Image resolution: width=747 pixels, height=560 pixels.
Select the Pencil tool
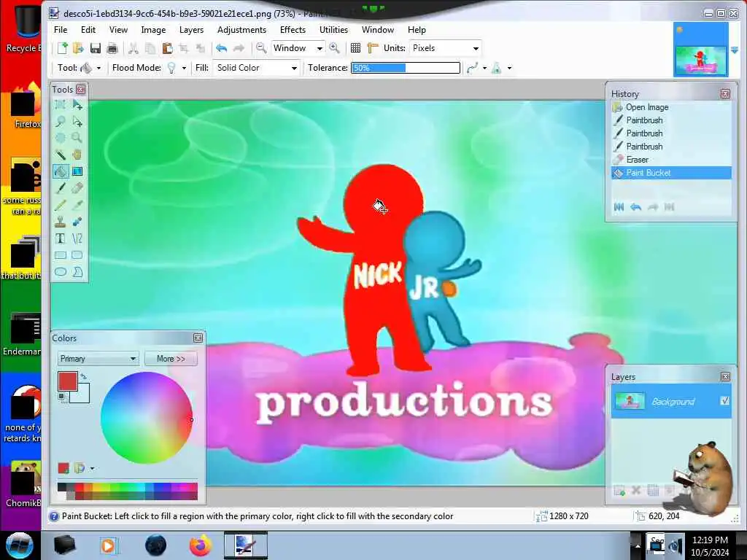[60, 205]
